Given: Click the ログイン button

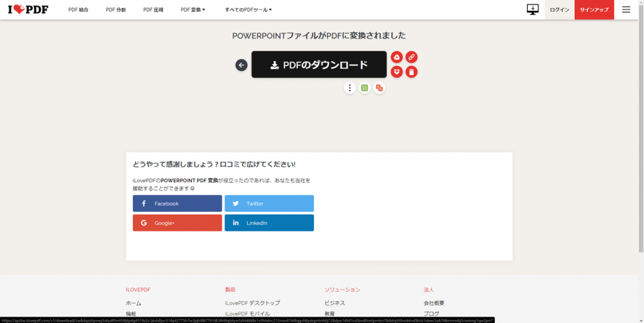Looking at the screenshot, I should click(559, 10).
